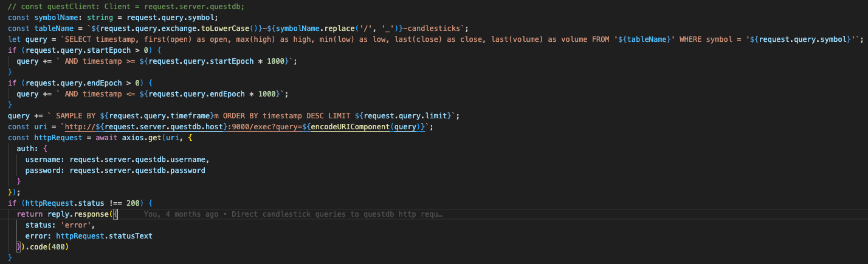
Task: Click the httpRequest.statusText value
Action: pyautogui.click(x=103, y=236)
